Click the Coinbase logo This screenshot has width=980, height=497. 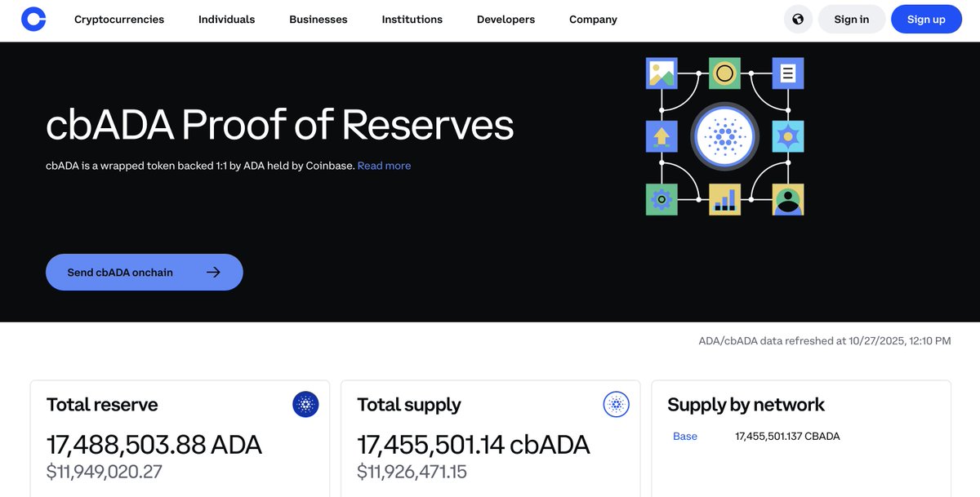[33, 19]
